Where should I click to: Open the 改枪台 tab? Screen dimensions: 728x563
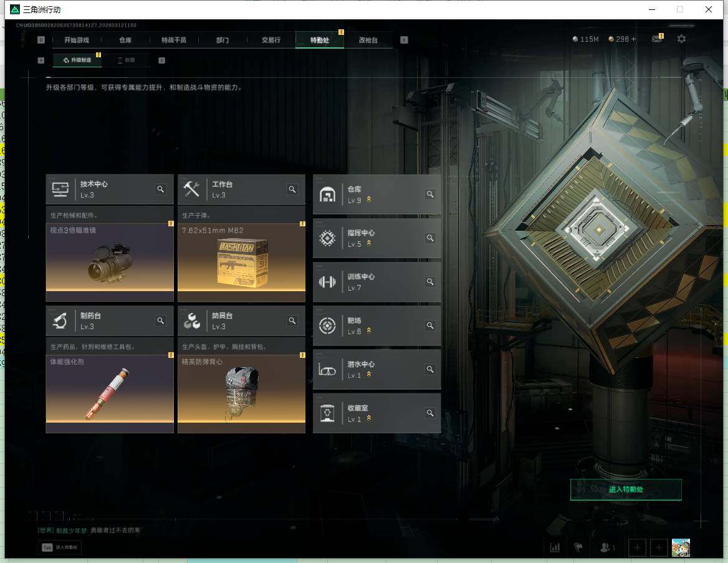click(368, 40)
